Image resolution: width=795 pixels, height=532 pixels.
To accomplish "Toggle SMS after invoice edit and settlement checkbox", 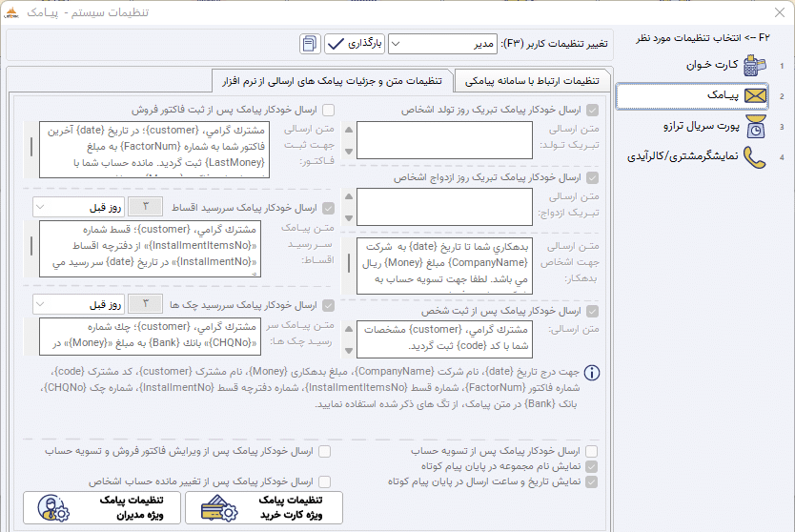I will [324, 451].
